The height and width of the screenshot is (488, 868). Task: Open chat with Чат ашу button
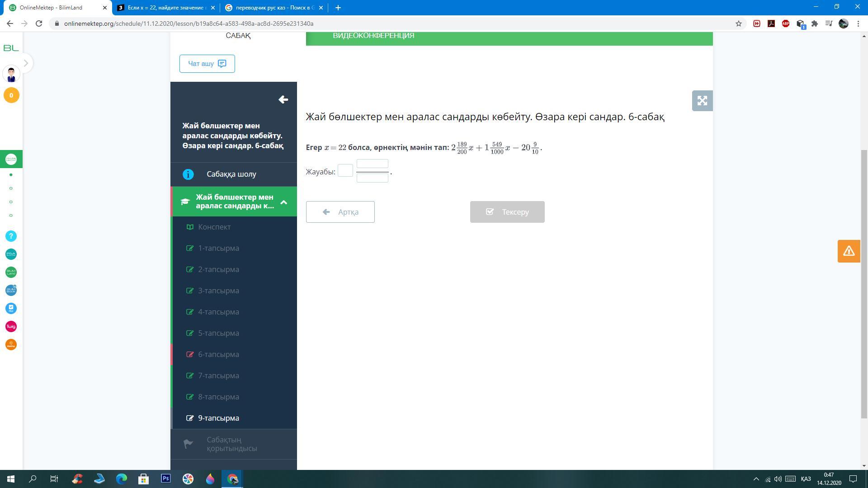pos(207,64)
